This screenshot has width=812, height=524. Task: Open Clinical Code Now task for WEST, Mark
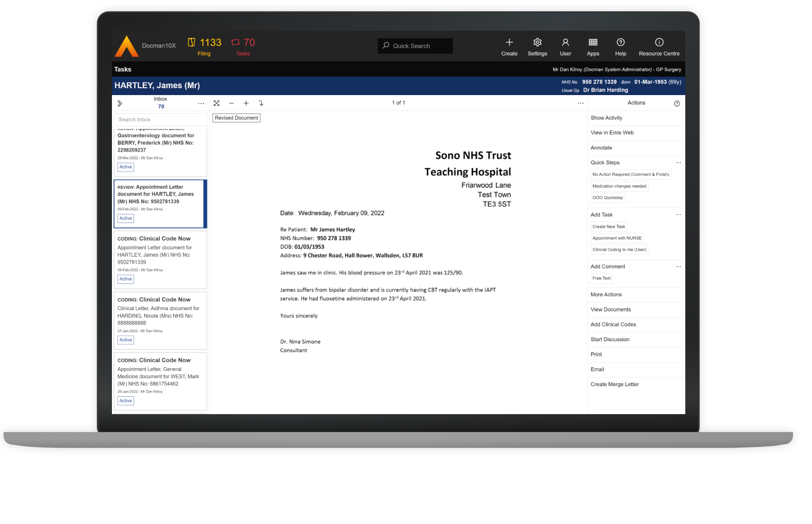pos(160,381)
